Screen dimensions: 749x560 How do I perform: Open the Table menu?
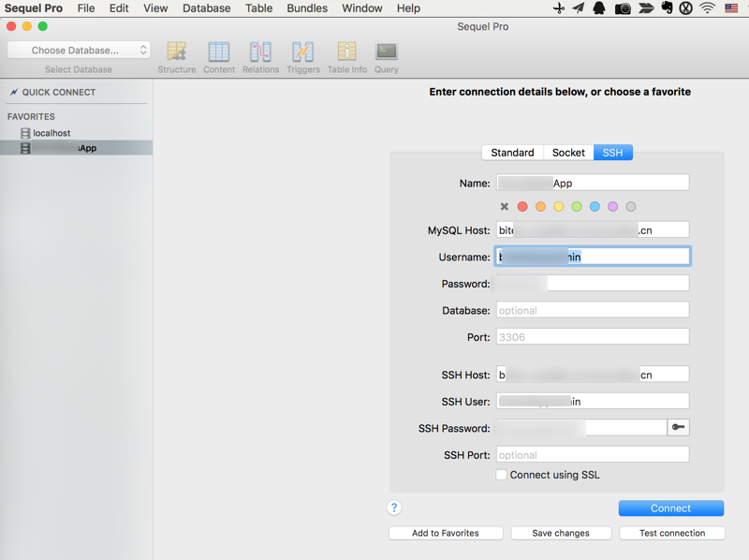259,8
